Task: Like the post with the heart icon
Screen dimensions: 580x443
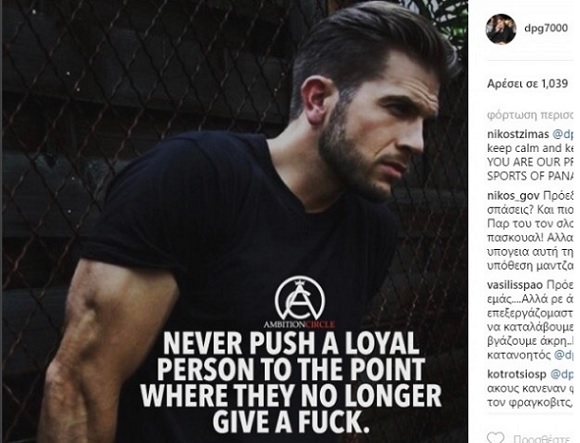Action: coord(495,438)
